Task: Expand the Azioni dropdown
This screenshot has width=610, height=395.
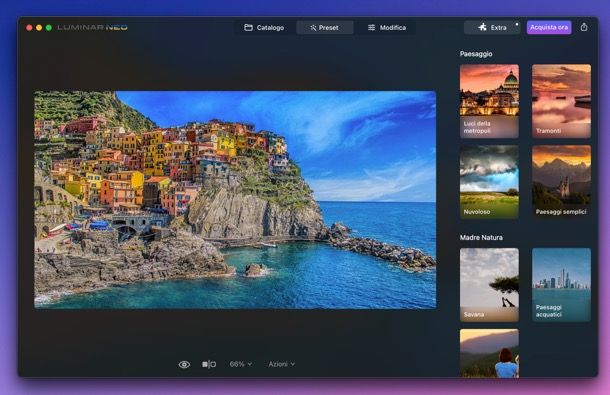Action: (282, 364)
